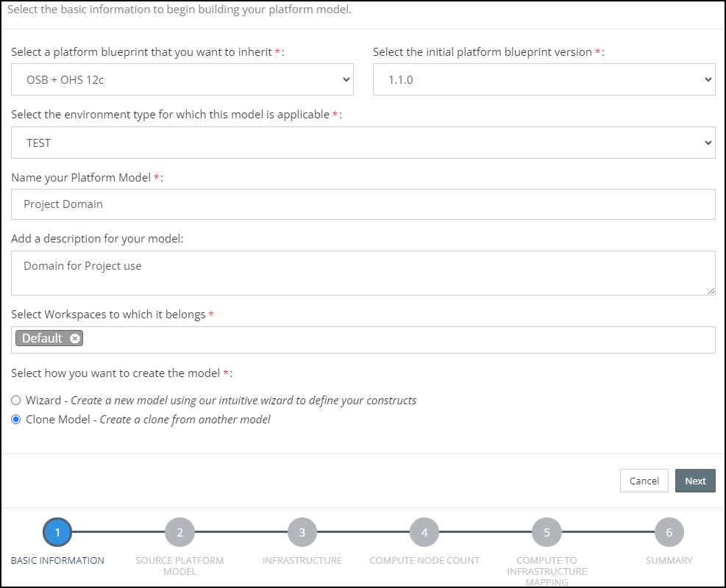This screenshot has width=726, height=588.
Task: Go to step 2 Source Platform Model
Action: (x=179, y=532)
